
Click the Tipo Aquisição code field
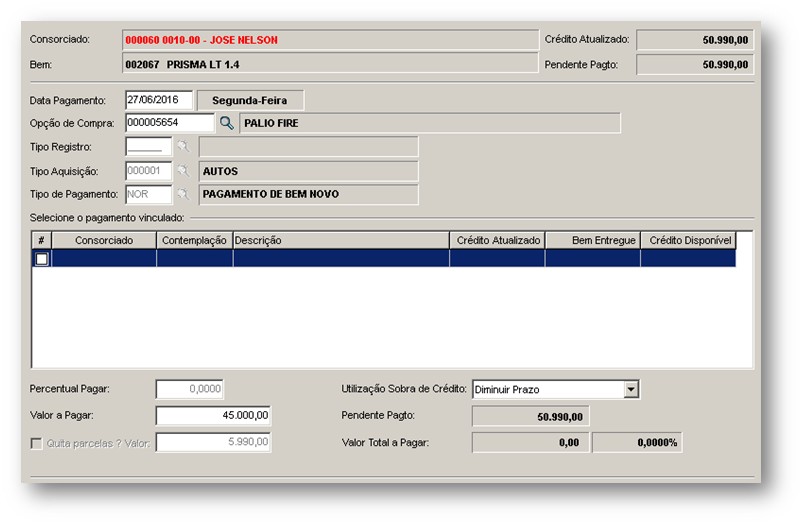[x=149, y=171]
